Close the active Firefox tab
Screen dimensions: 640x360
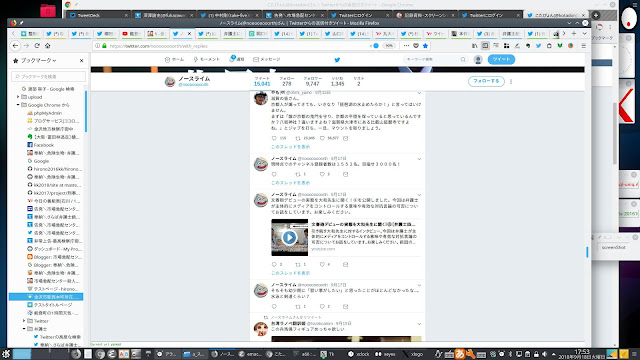coord(189,33)
